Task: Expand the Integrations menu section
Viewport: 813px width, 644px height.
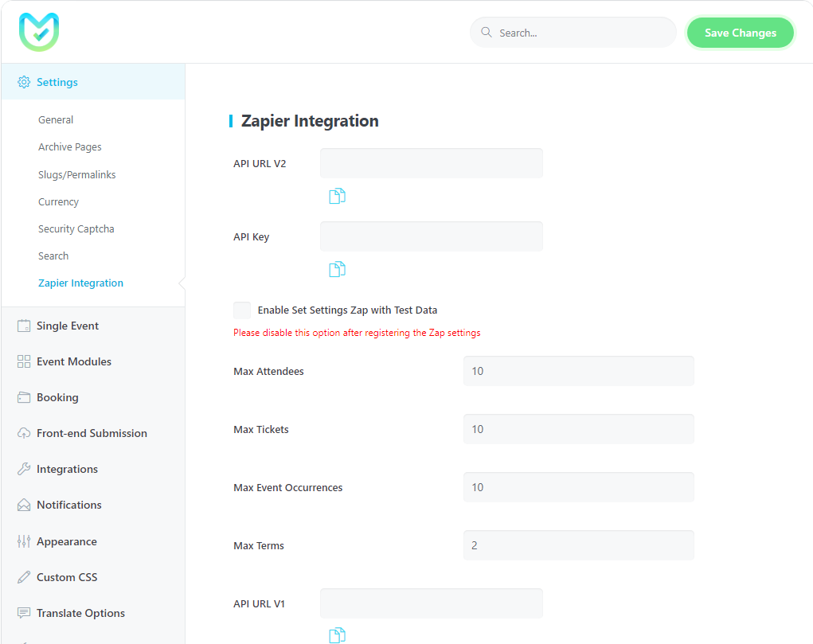Action: (67, 469)
